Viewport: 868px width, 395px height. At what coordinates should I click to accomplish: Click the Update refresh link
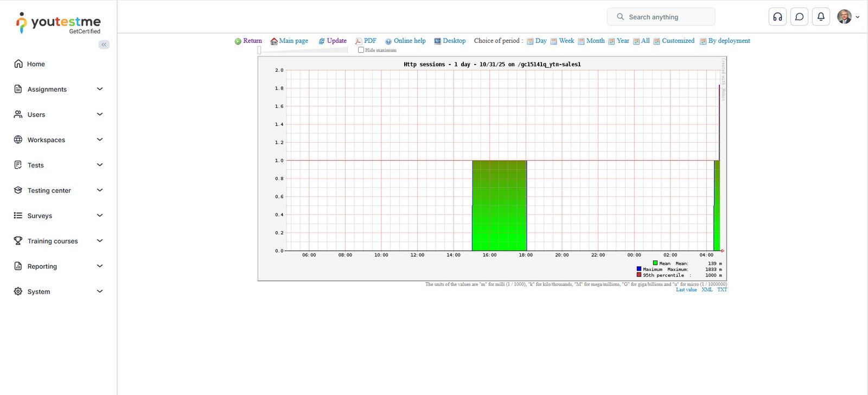(336, 41)
